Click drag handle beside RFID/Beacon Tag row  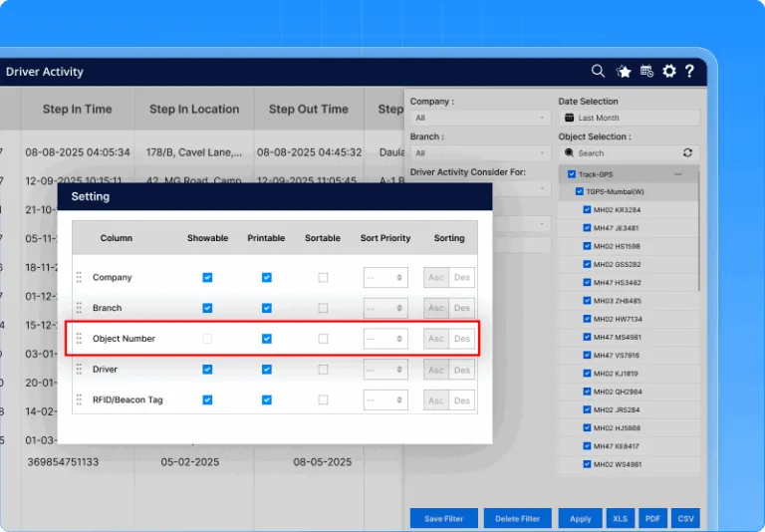(80, 400)
